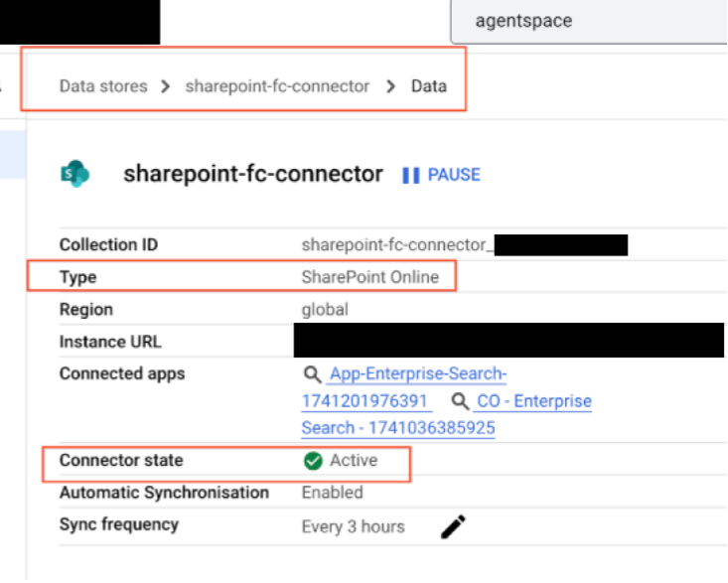Edit sync frequency with the pencil icon

click(x=453, y=526)
